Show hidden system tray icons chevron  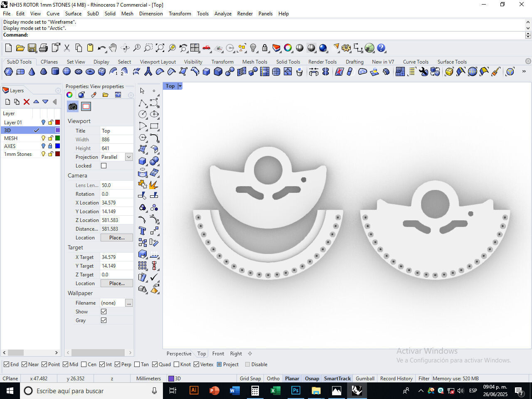pos(421,391)
